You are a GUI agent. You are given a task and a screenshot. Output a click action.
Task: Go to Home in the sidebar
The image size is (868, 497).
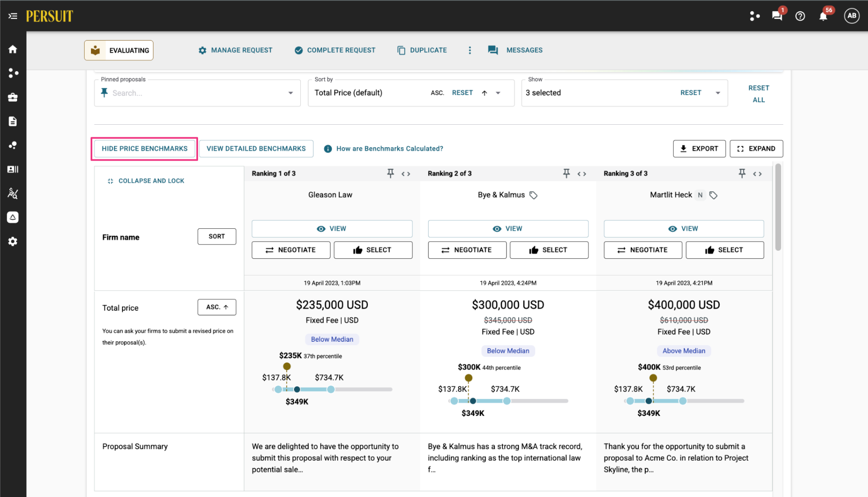(x=13, y=49)
